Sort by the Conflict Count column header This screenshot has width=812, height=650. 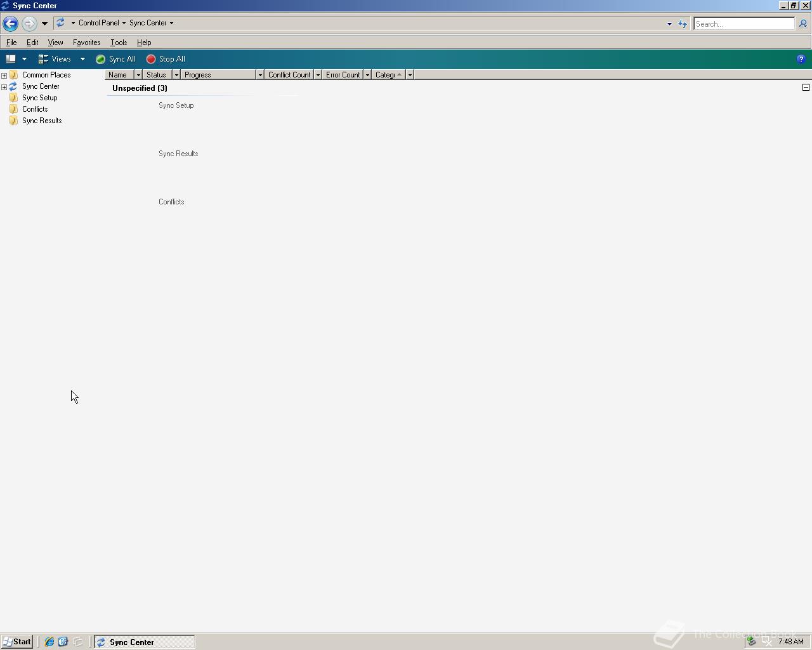point(289,75)
